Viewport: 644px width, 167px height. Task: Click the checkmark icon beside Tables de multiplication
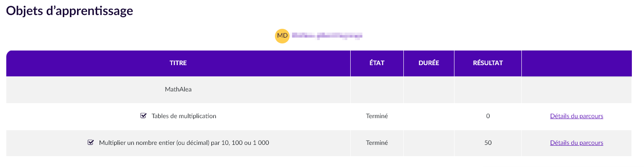pyautogui.click(x=144, y=116)
